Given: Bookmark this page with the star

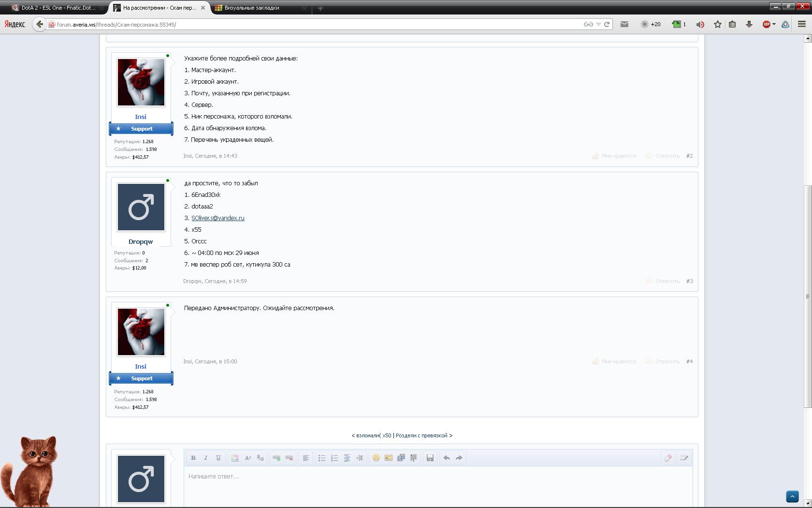Looking at the screenshot, I should [x=718, y=24].
